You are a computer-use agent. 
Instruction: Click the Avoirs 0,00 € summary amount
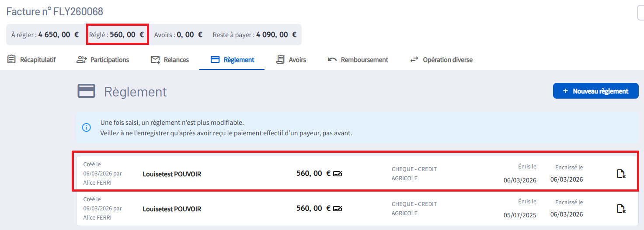point(178,34)
